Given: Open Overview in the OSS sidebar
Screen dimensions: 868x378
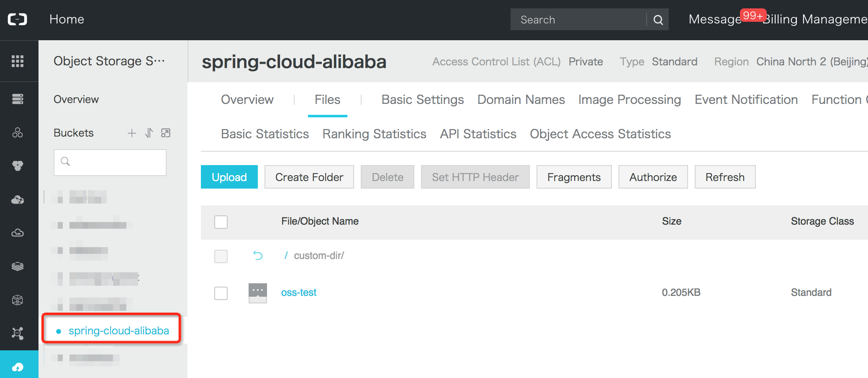Looking at the screenshot, I should [76, 99].
